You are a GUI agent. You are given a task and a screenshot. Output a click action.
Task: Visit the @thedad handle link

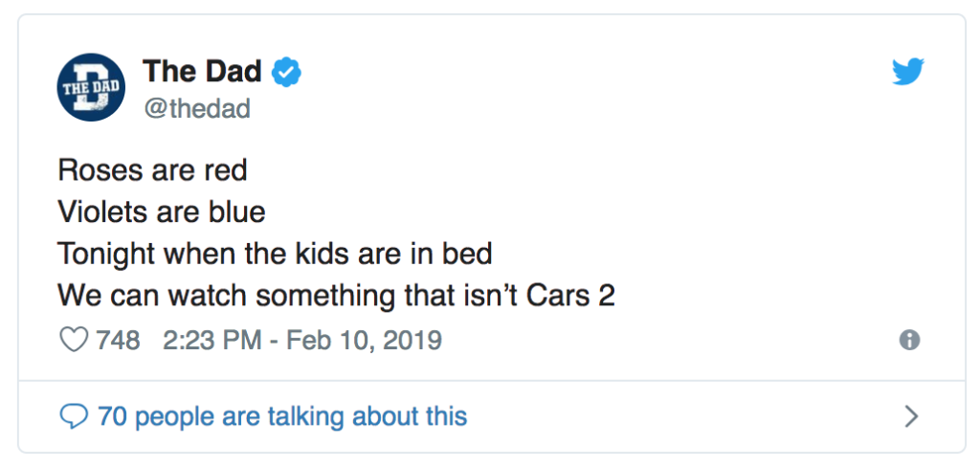(x=197, y=109)
